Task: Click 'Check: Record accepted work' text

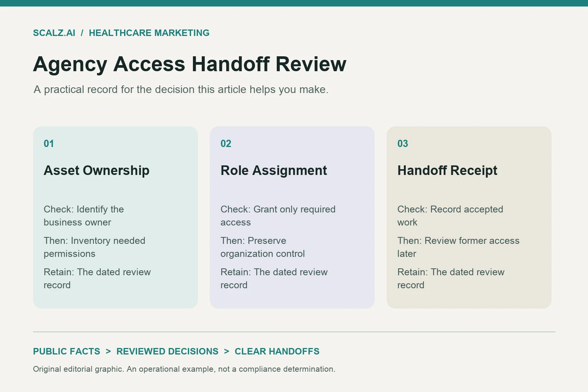Action: (x=450, y=216)
